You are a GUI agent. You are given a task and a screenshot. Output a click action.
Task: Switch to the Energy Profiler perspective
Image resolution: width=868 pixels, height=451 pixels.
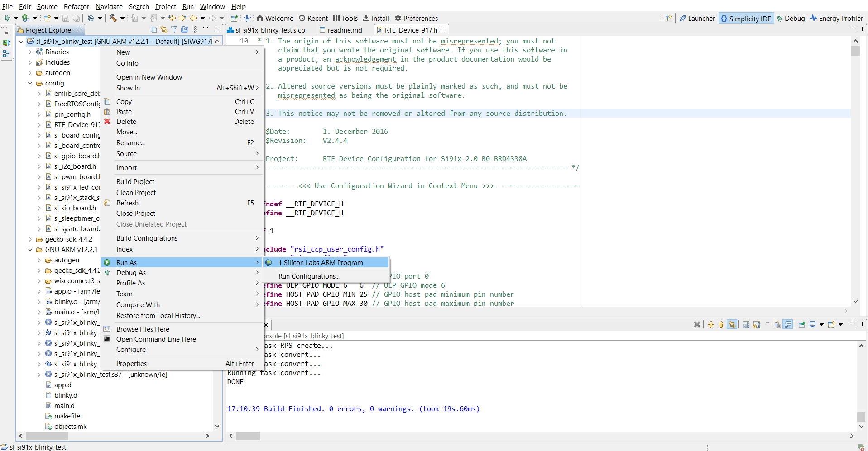[x=836, y=18]
